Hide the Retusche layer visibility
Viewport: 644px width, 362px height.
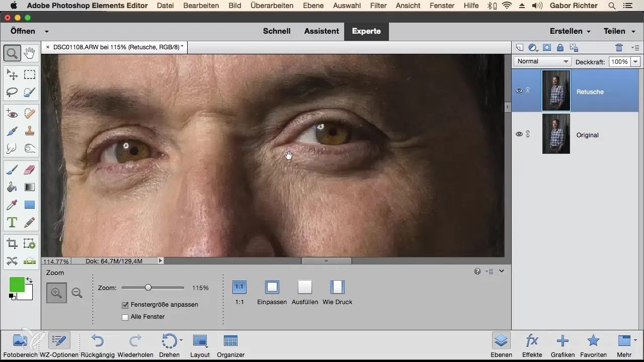click(519, 91)
